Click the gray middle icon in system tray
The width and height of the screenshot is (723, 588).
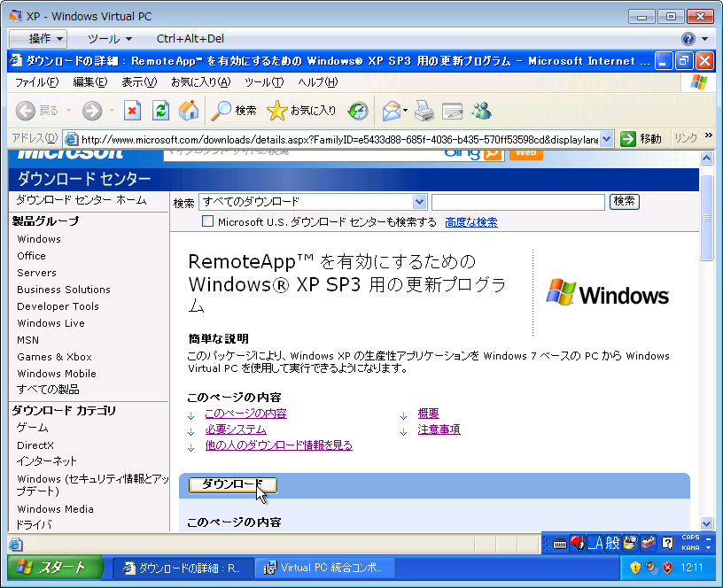coord(651,568)
